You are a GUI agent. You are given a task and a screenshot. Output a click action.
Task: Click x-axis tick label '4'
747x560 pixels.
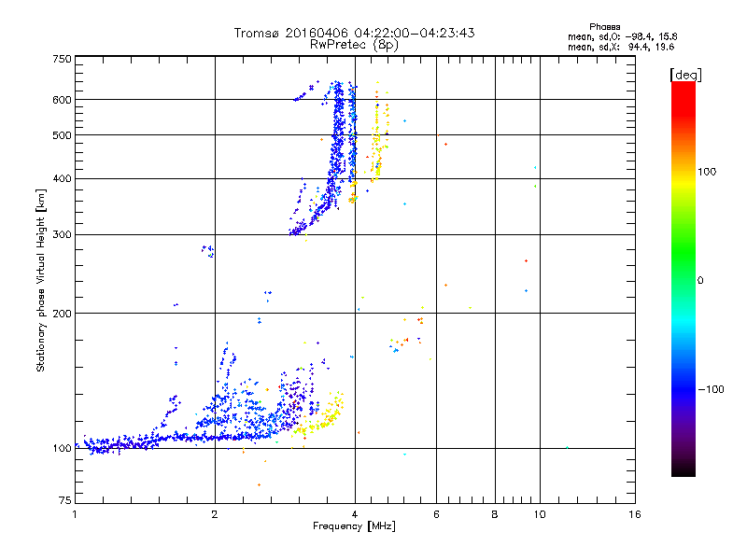(x=355, y=514)
